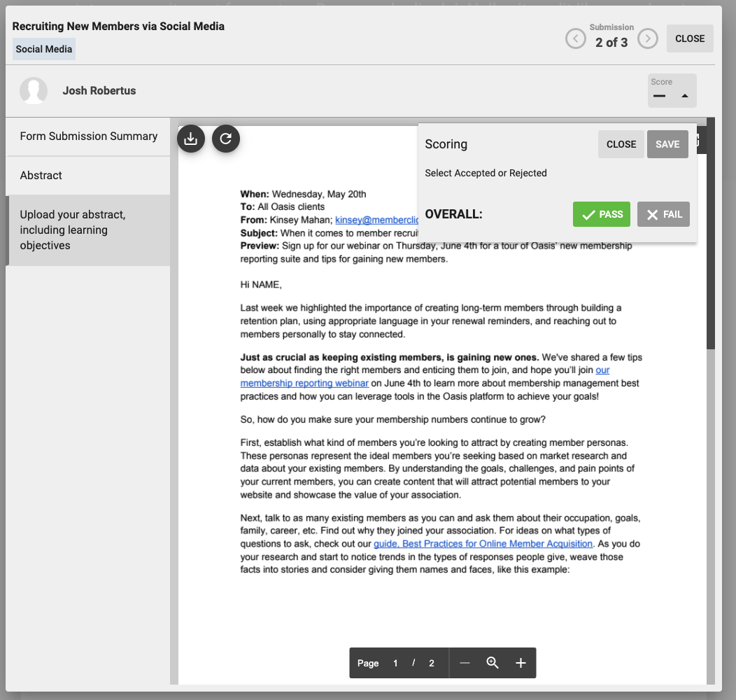Go to previous submission arrow
This screenshot has height=700, width=736.
(576, 38)
